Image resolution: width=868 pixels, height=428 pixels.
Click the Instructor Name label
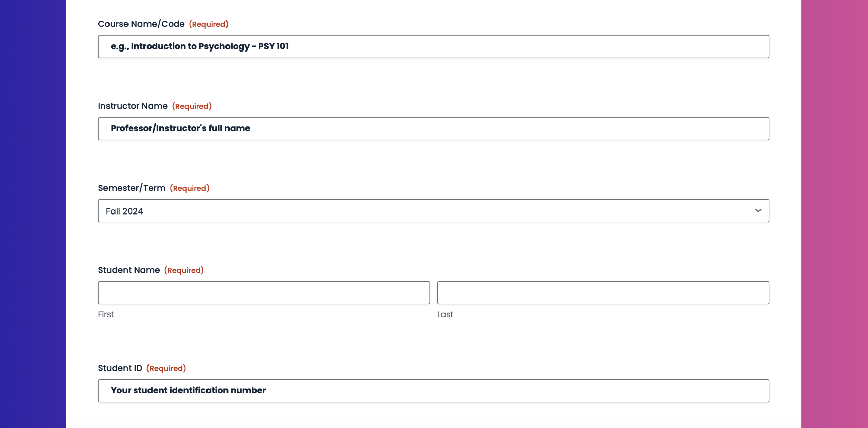click(x=133, y=106)
